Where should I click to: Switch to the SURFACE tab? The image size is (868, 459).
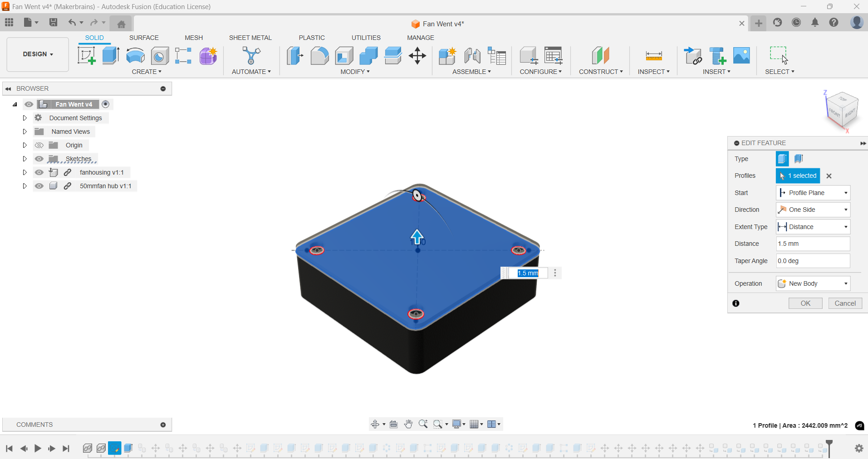pos(144,37)
